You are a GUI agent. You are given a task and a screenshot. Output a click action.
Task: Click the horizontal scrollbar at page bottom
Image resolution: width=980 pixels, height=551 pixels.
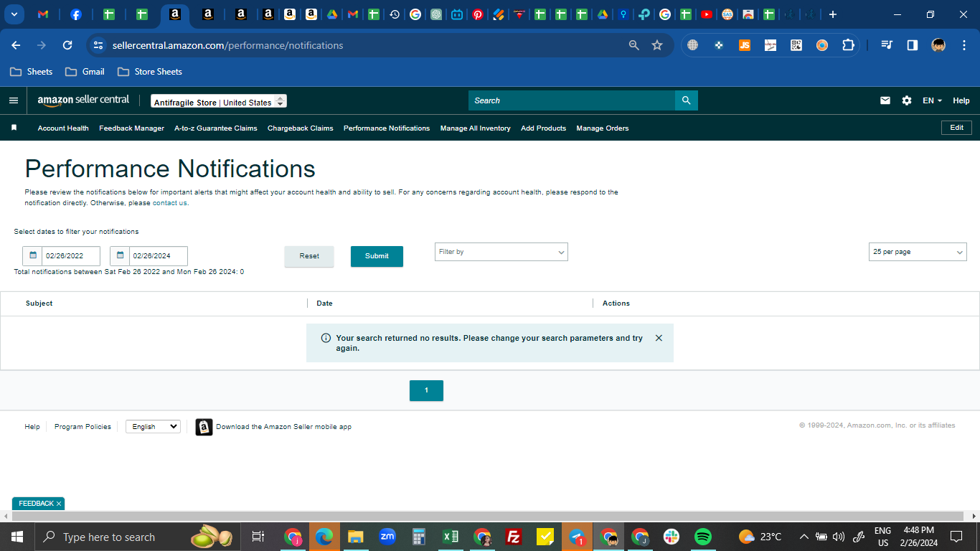coord(487,517)
